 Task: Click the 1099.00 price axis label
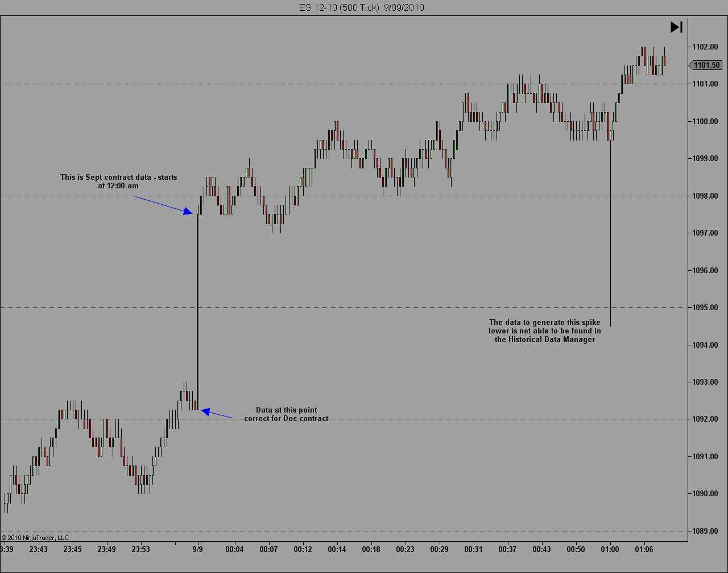(x=705, y=159)
